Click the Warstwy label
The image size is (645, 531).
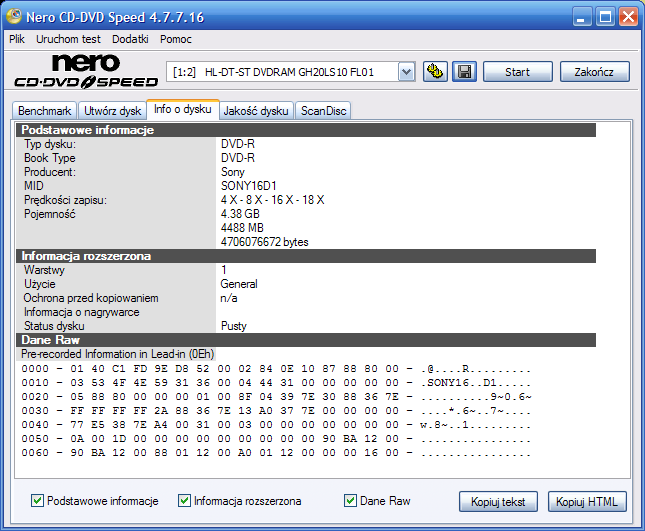coord(44,270)
